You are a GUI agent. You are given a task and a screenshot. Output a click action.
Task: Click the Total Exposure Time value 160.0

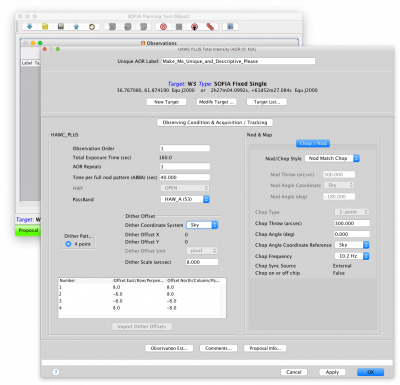pyautogui.click(x=166, y=157)
